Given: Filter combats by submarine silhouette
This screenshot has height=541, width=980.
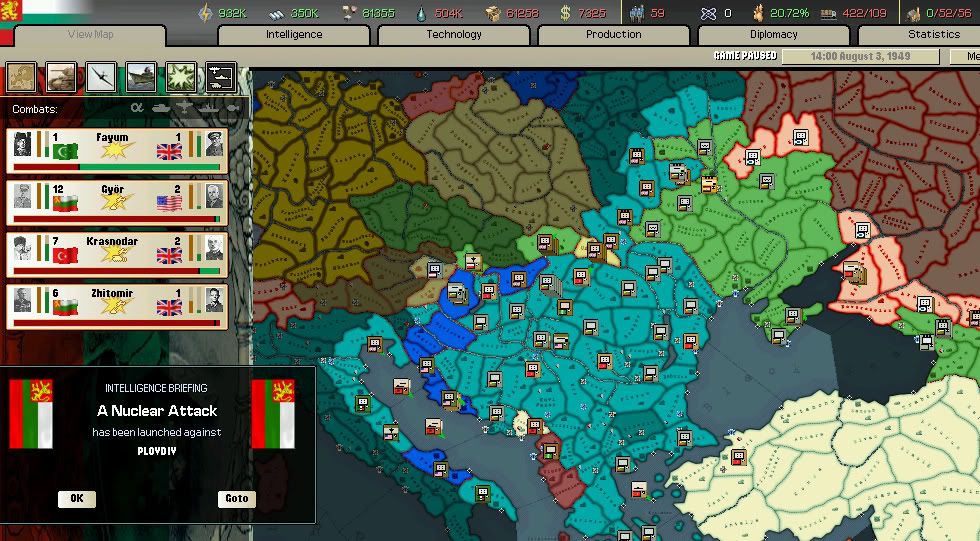Looking at the screenshot, I should [232, 109].
